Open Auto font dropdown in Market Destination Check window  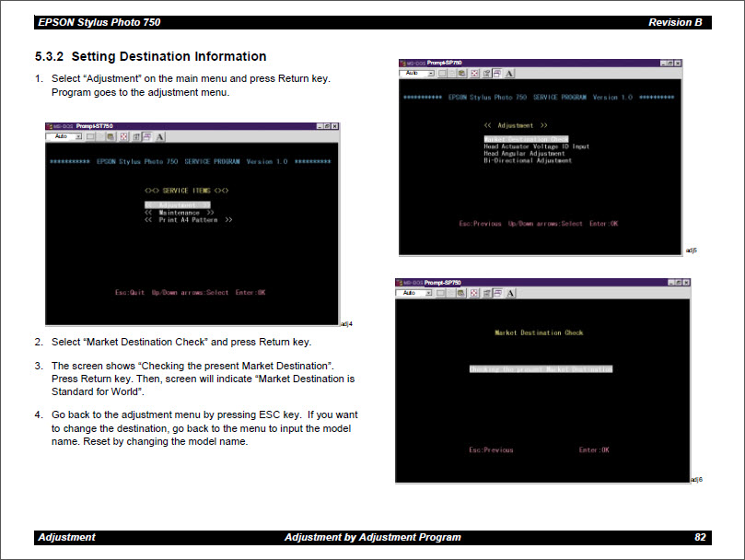click(x=429, y=293)
